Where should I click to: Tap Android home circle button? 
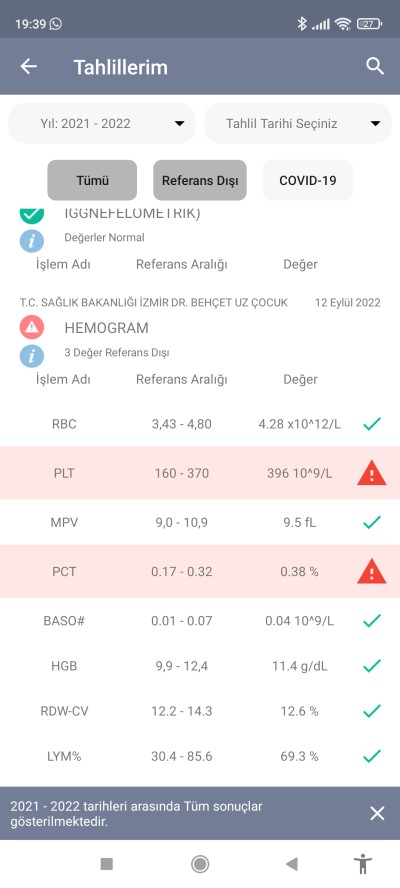pos(200,864)
